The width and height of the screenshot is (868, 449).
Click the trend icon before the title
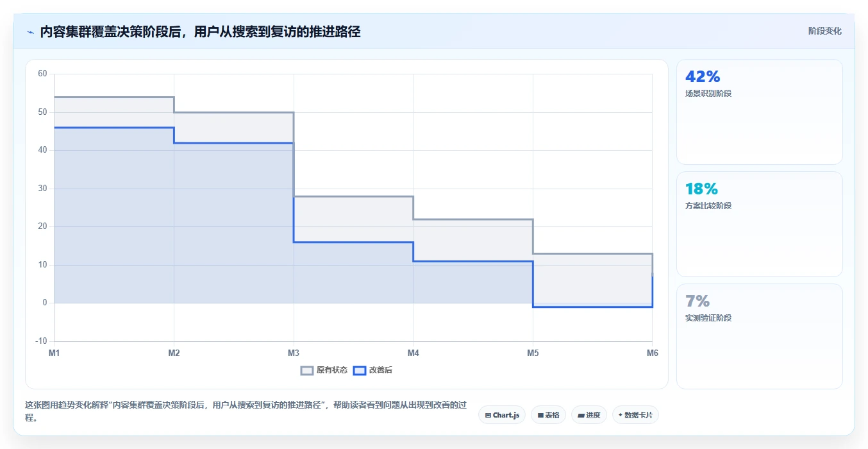(x=31, y=32)
